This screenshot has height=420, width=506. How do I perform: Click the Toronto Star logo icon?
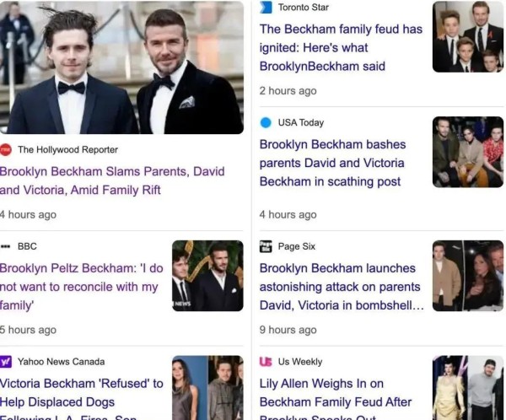click(266, 8)
